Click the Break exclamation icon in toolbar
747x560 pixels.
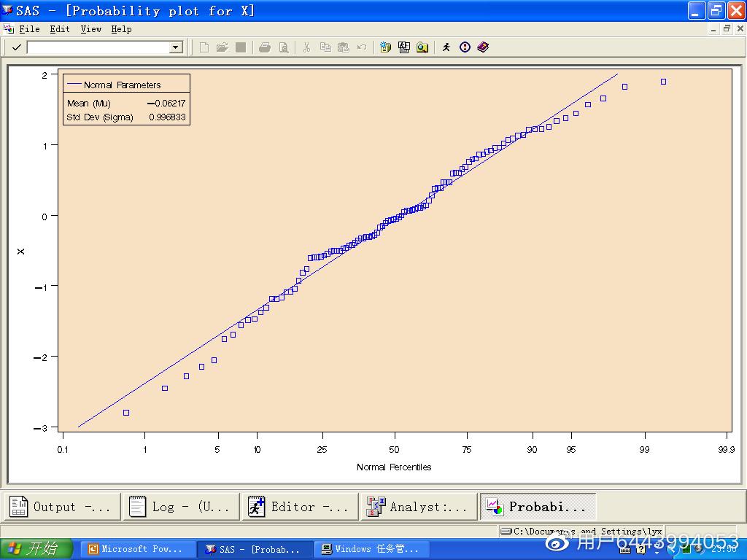click(x=465, y=47)
